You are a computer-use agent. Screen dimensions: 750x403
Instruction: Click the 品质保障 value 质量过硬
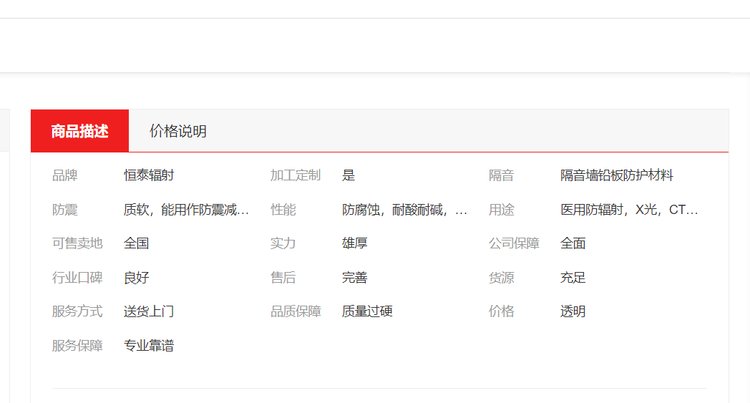(x=367, y=311)
